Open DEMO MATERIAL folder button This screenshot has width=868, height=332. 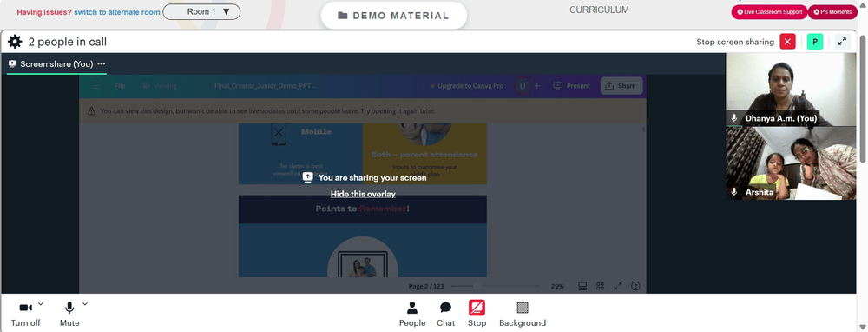pos(393,16)
